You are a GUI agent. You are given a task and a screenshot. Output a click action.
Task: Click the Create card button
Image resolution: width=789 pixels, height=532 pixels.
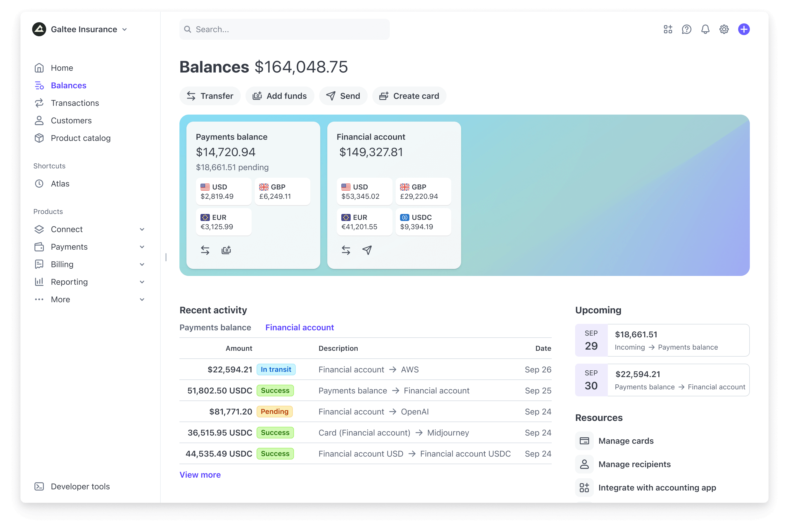(x=409, y=96)
